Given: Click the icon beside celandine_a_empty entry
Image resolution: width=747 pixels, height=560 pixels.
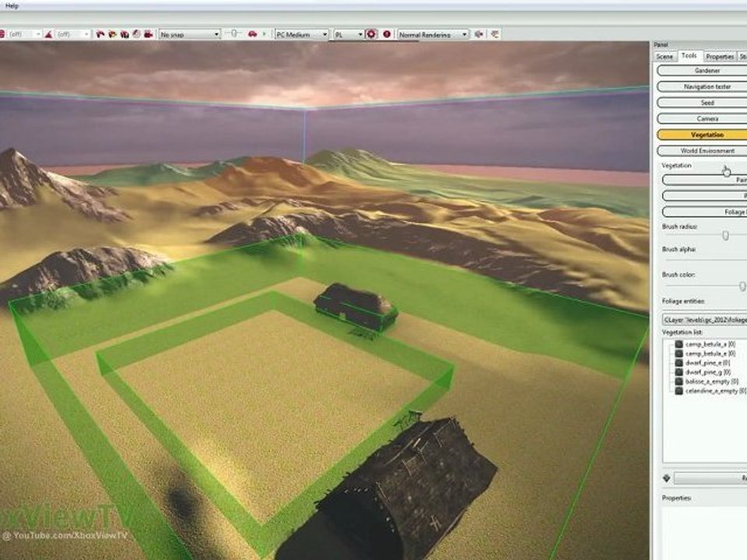Looking at the screenshot, I should tap(679, 391).
